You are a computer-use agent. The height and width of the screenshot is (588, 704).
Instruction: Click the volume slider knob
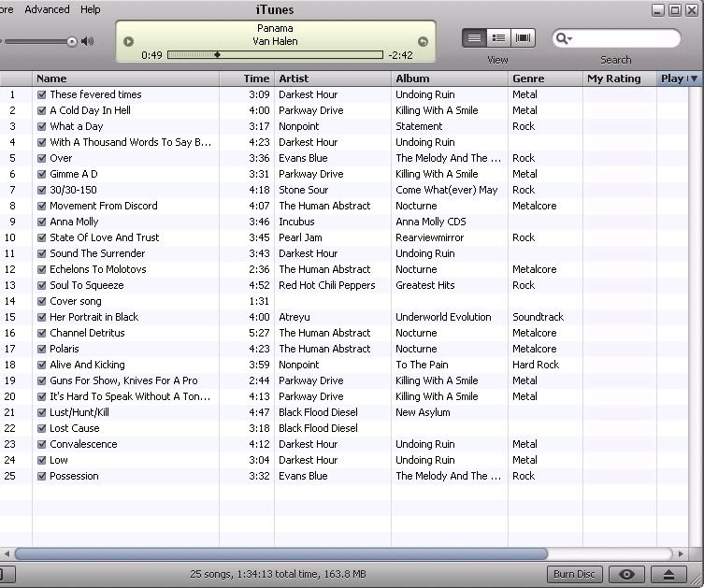[72, 42]
